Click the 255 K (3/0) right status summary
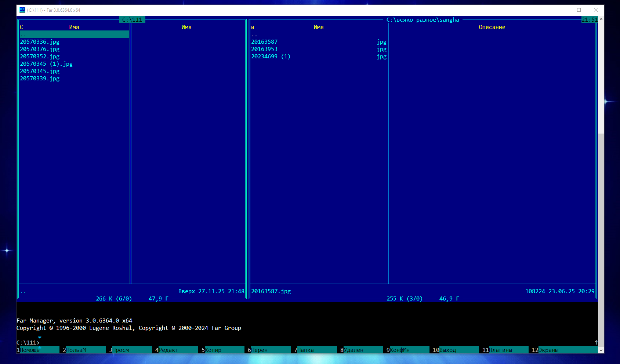The height and width of the screenshot is (364, 620). pyautogui.click(x=405, y=299)
